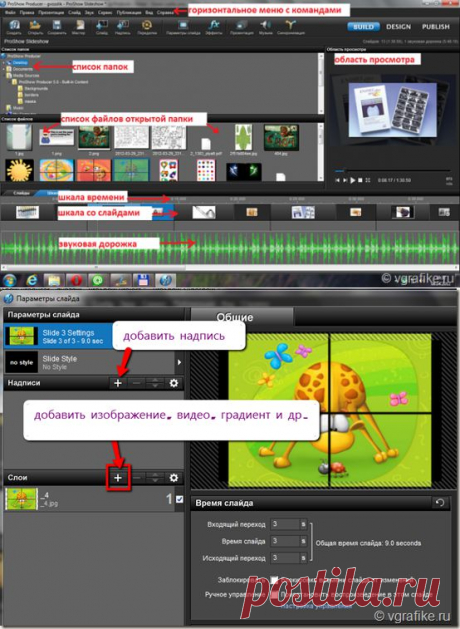This screenshot has width=460, height=629.
Task: Click the Effects fx toolbar icon
Action: [214, 27]
